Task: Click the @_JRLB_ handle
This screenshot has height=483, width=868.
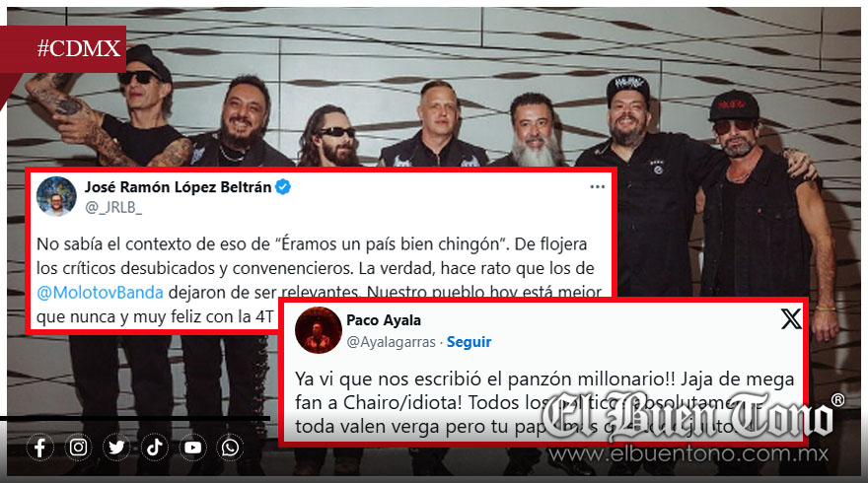Action: tap(112, 207)
